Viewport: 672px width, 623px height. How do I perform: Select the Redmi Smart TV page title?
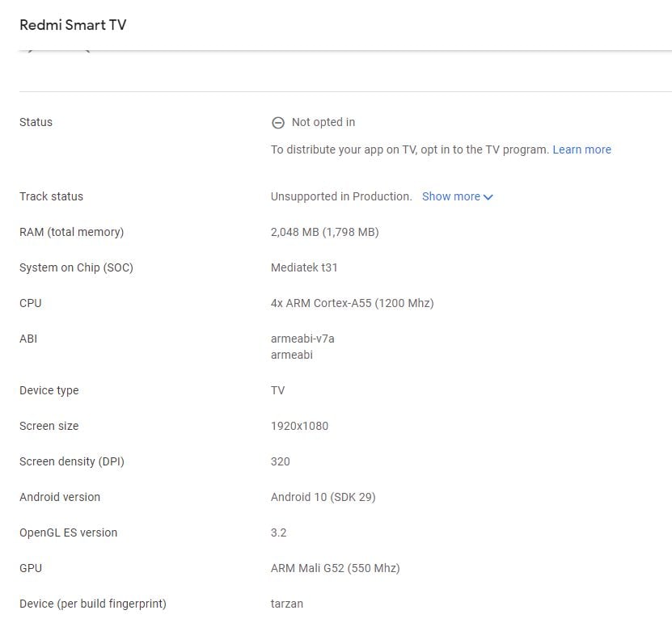73,25
